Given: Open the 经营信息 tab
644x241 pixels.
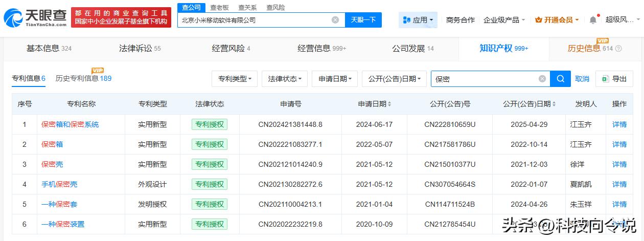Looking at the screenshot, I should 322,49.
